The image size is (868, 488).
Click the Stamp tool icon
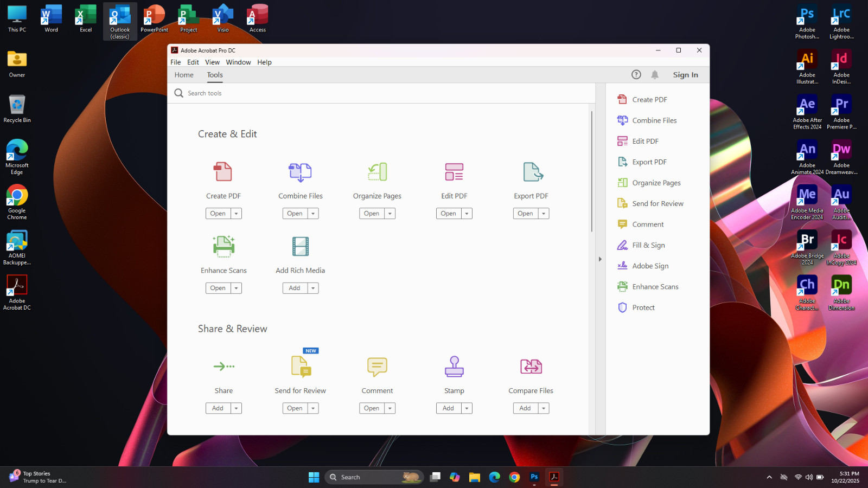coord(454,367)
